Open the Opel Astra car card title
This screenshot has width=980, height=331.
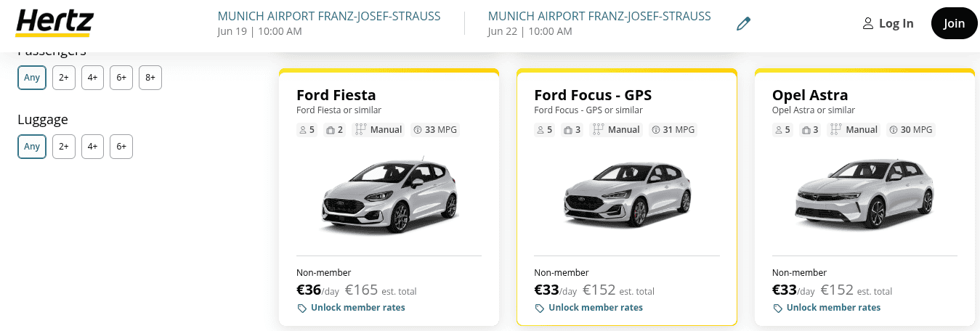[809, 95]
